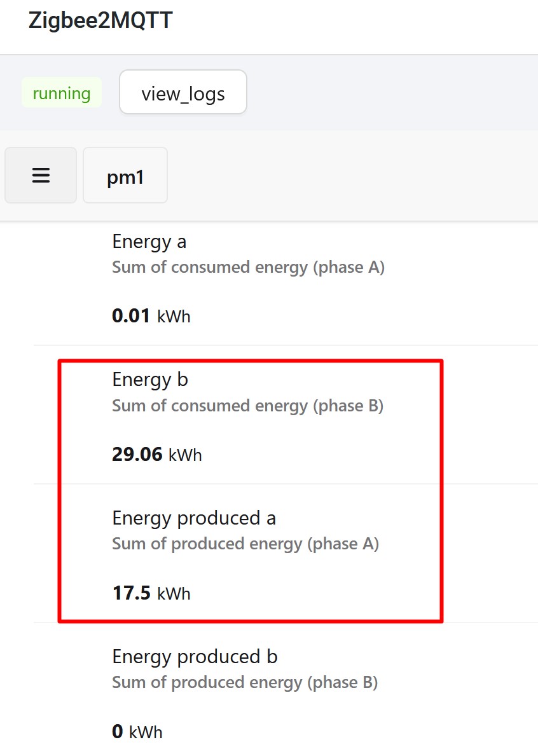The height and width of the screenshot is (756, 538).
Task: Select the Energy produced b label
Action: [x=195, y=656]
